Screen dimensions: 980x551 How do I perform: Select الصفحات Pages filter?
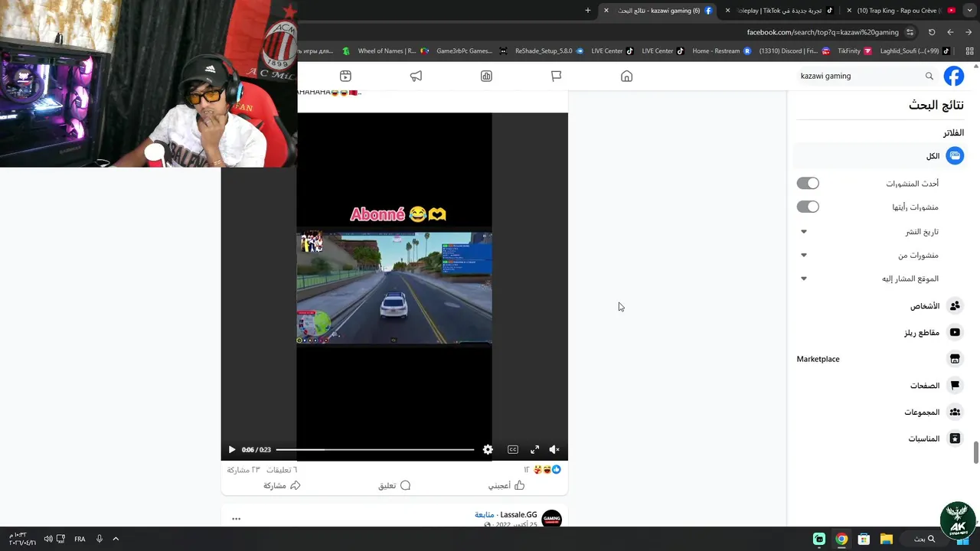click(x=880, y=386)
